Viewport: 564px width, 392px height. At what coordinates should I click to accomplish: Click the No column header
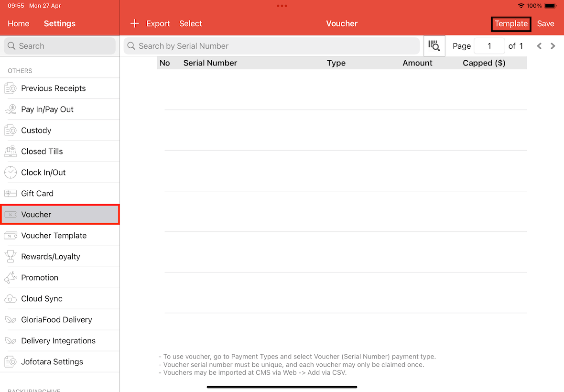click(165, 63)
